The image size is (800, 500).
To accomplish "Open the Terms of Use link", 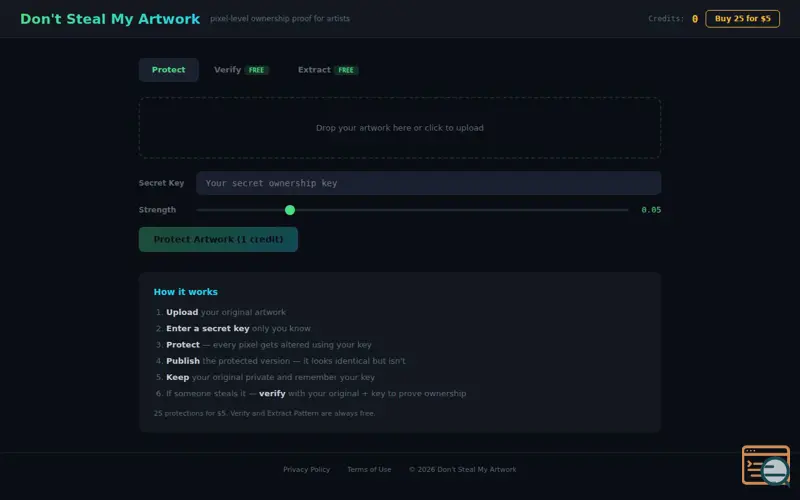I will 369,469.
